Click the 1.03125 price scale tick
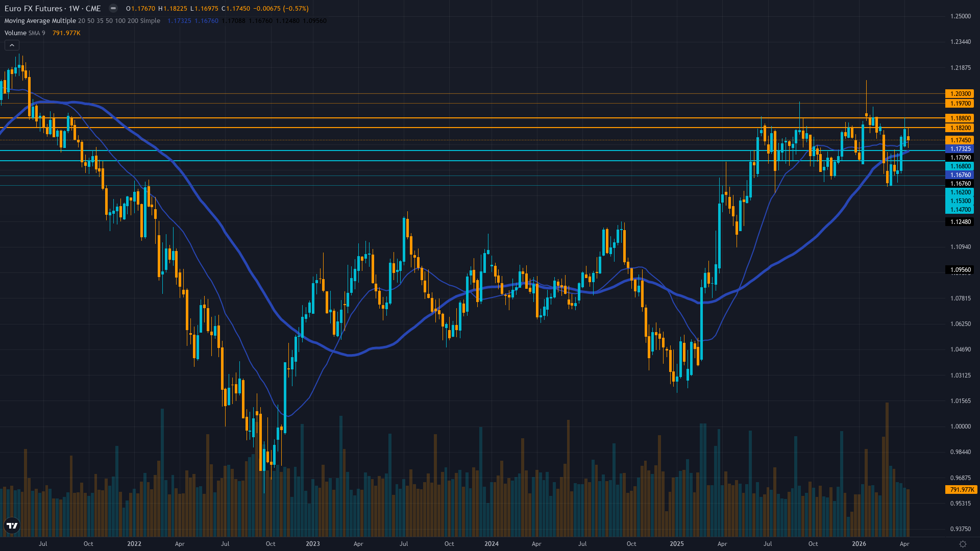This screenshot has width=980, height=551. (x=960, y=375)
